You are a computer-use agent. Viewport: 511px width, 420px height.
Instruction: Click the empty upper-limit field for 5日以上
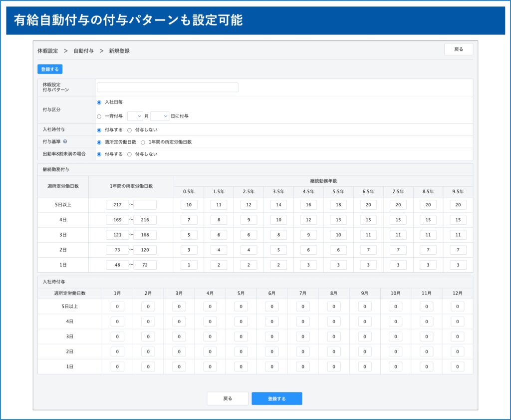[145, 205]
